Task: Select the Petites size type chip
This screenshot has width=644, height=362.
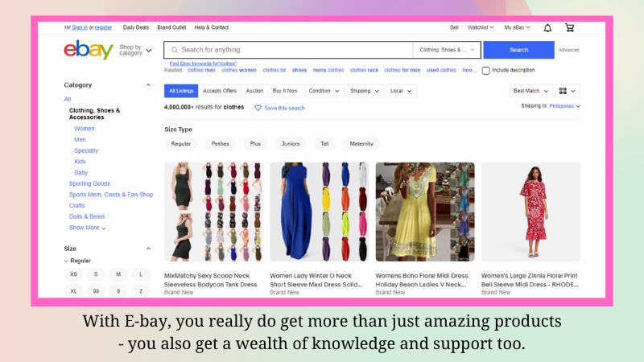Action: [x=221, y=144]
